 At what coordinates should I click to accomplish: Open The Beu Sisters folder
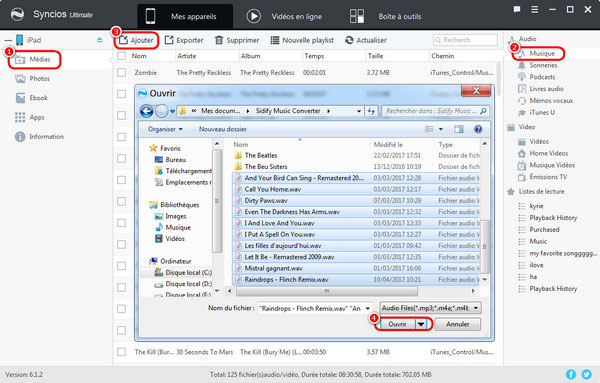(266, 166)
